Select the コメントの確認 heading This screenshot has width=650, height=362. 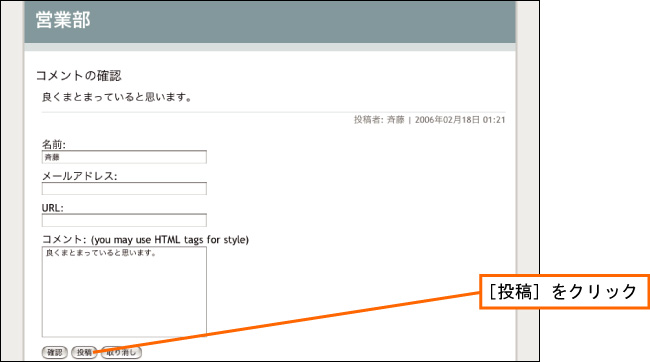click(x=79, y=75)
